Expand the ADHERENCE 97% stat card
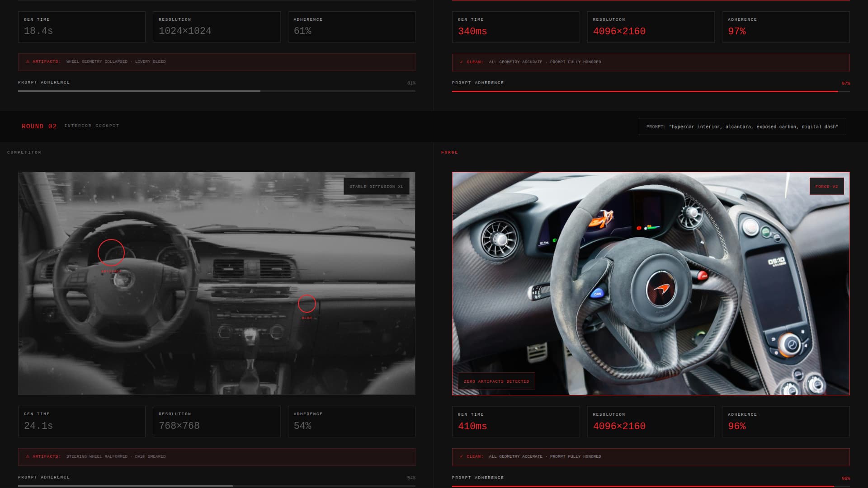The width and height of the screenshot is (868, 488). click(x=785, y=27)
